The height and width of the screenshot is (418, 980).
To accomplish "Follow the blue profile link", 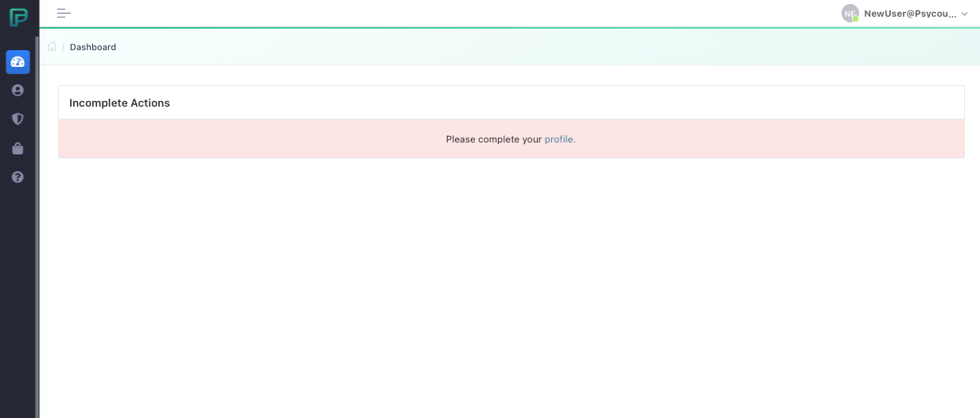I will tap(559, 139).
